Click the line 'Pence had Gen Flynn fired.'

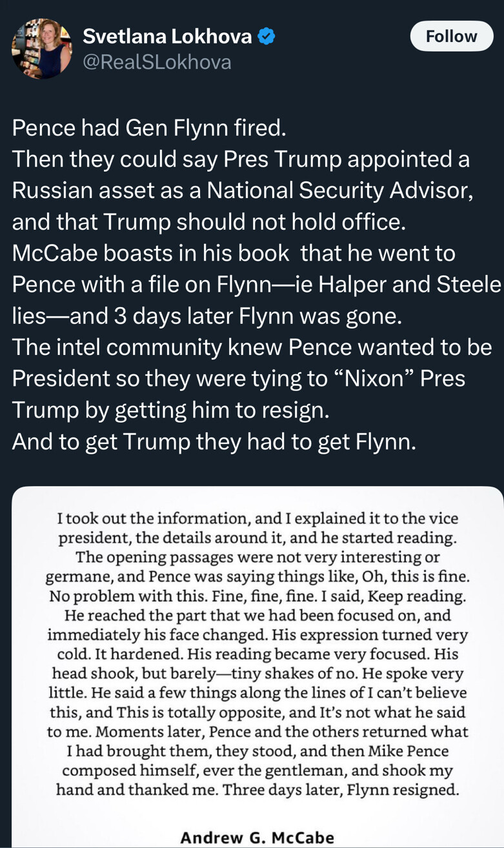click(x=148, y=128)
